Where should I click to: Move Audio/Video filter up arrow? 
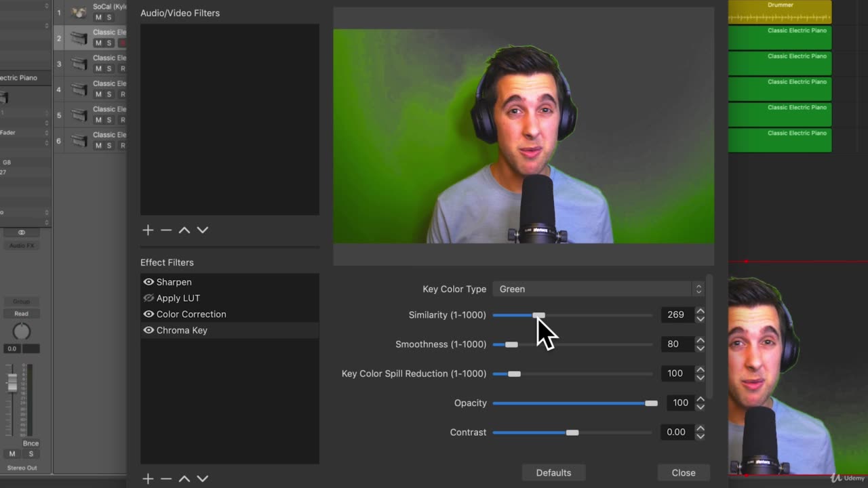184,230
